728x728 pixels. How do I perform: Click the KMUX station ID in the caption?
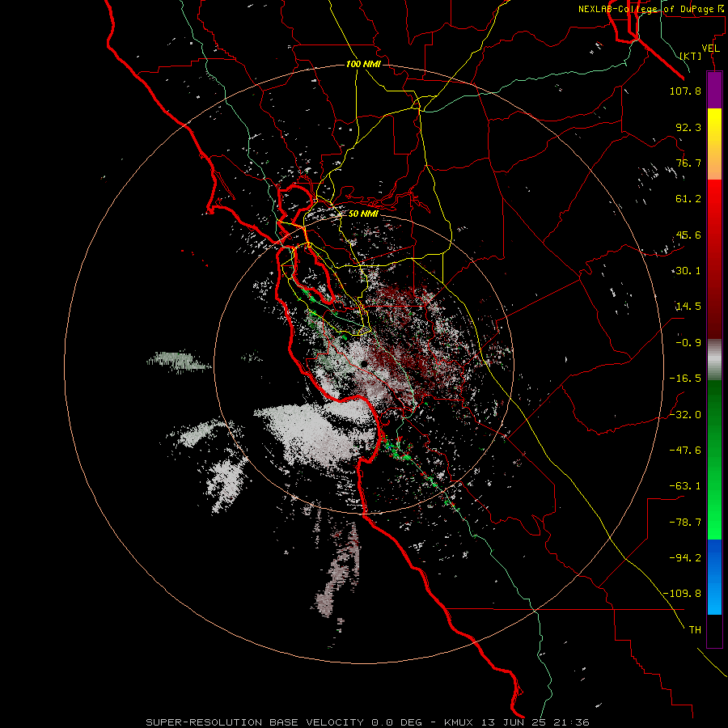click(x=459, y=722)
